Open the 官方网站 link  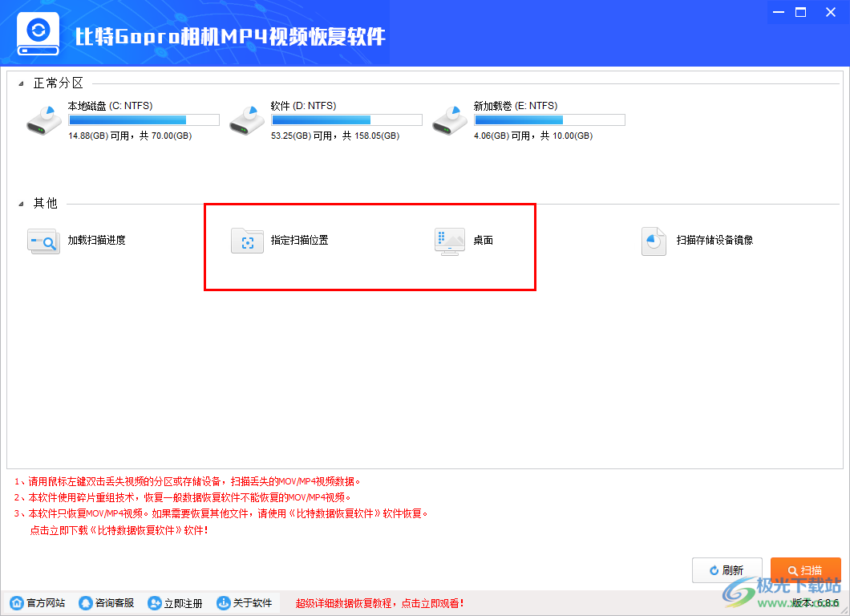[x=46, y=603]
